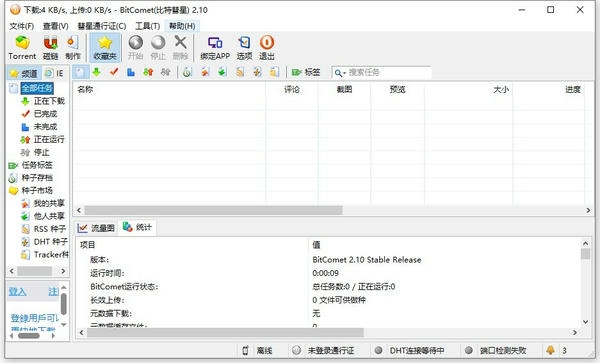Open a Torrent file from the toolbar
Screen dimensions: 600x363
22,48
